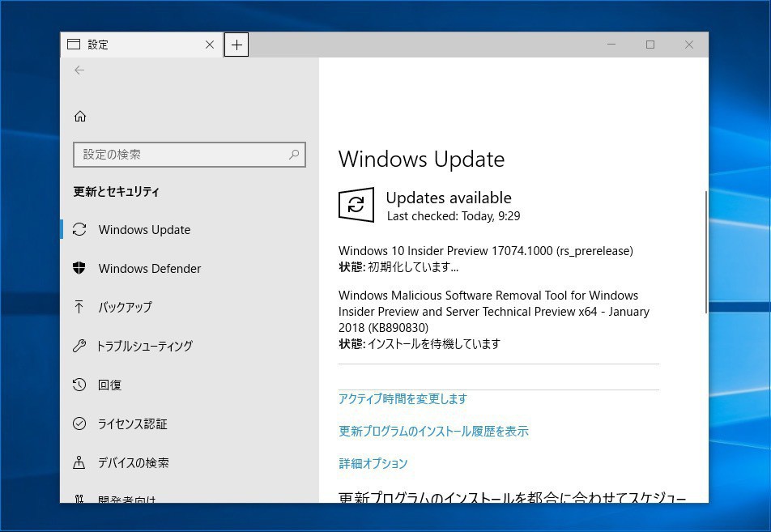The image size is (771, 532).
Task: Select Windows 10 Insider Preview 17074.1000 entry
Action: pos(486,251)
